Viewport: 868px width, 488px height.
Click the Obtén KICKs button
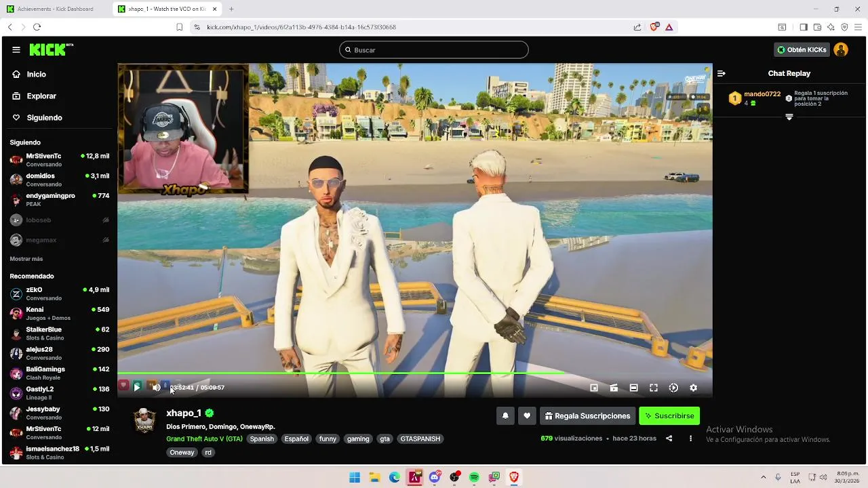click(802, 49)
